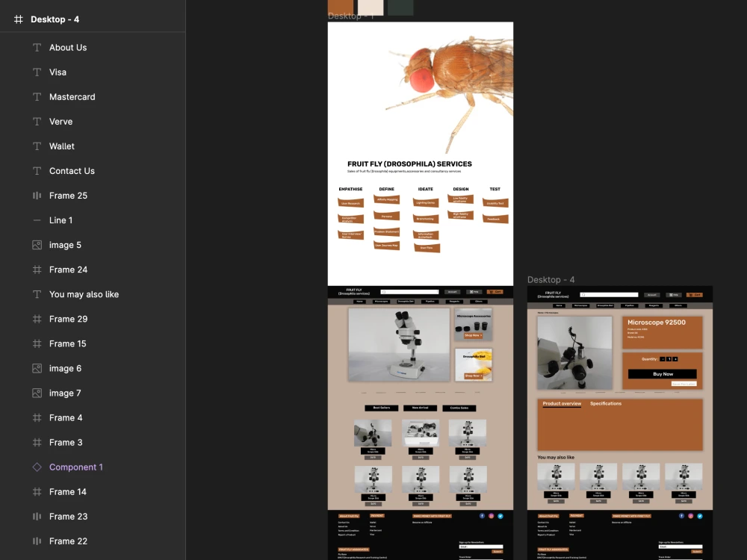Click Instagram icon in homepage mockup footer
747x560 pixels.
coord(492,516)
